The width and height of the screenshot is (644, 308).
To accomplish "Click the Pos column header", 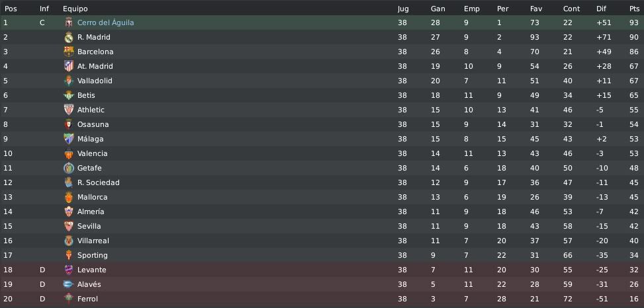I will pyautogui.click(x=11, y=9).
